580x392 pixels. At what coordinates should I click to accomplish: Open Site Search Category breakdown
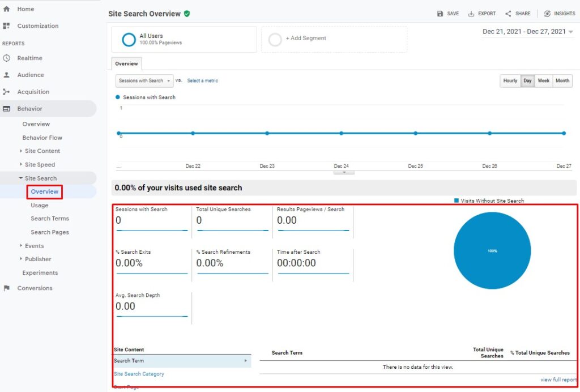139,374
